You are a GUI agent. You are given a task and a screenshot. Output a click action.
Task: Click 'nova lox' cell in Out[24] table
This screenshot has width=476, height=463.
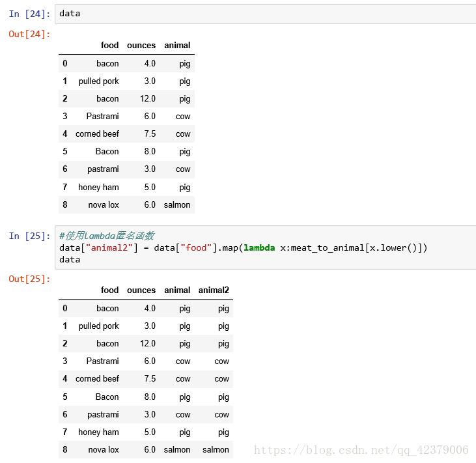pos(104,205)
